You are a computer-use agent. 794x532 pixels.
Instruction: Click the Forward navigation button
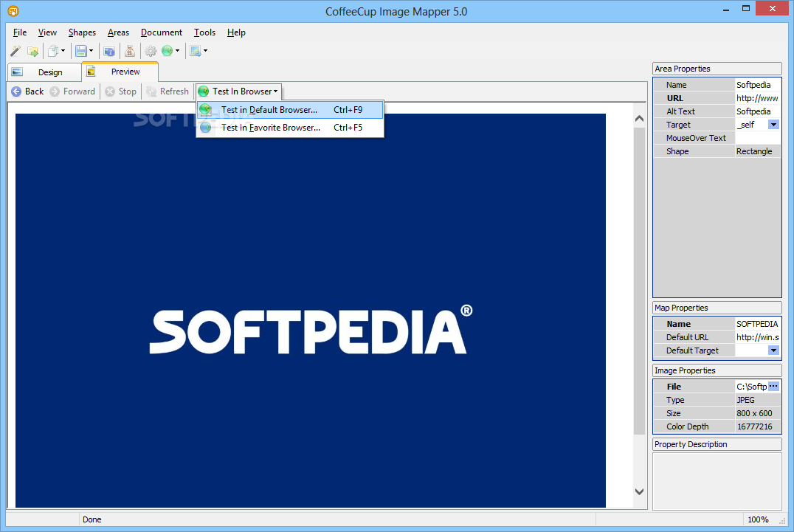click(x=72, y=91)
